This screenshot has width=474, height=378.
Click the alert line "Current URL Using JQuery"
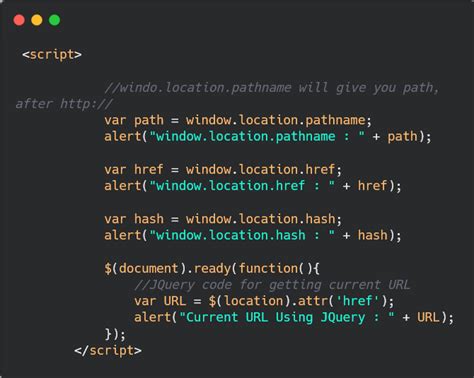coord(294,317)
